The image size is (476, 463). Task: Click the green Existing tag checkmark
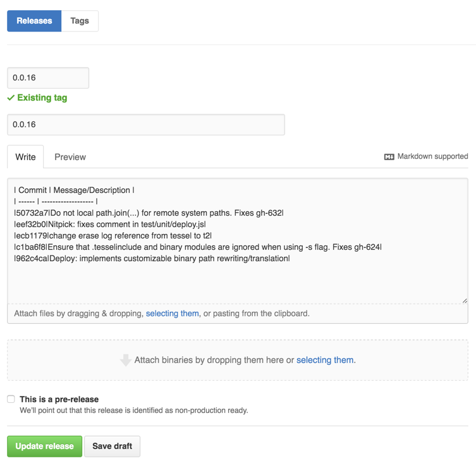pos(11,98)
